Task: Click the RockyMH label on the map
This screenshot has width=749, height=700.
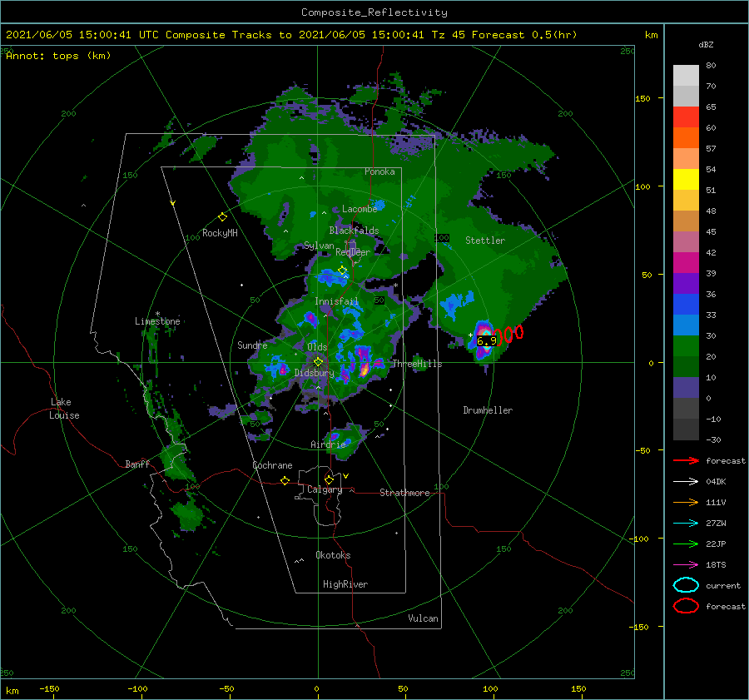Action: point(220,233)
